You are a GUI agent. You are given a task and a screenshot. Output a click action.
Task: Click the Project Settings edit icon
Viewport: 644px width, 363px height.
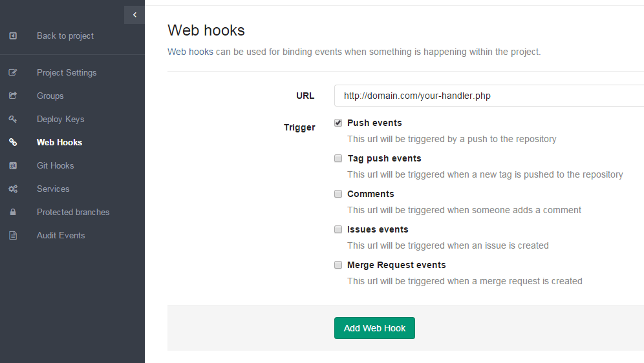[x=13, y=73]
